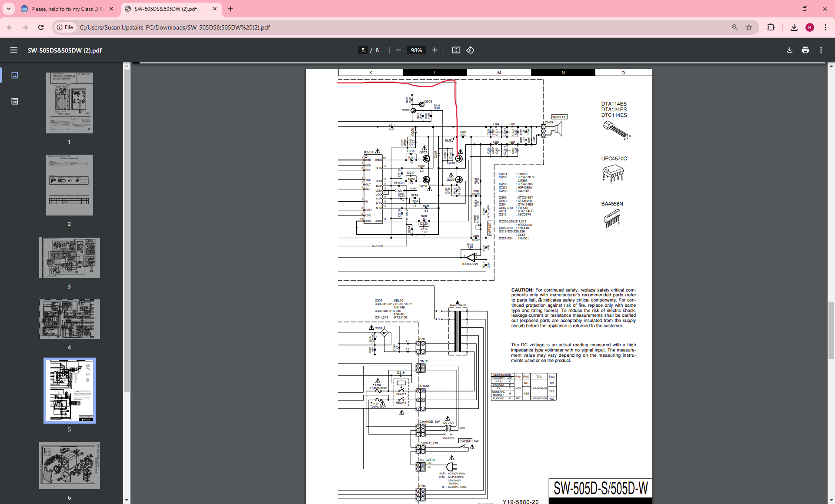Screen dimensions: 835x504
Task: Reload the PDF page
Action: (x=41, y=27)
